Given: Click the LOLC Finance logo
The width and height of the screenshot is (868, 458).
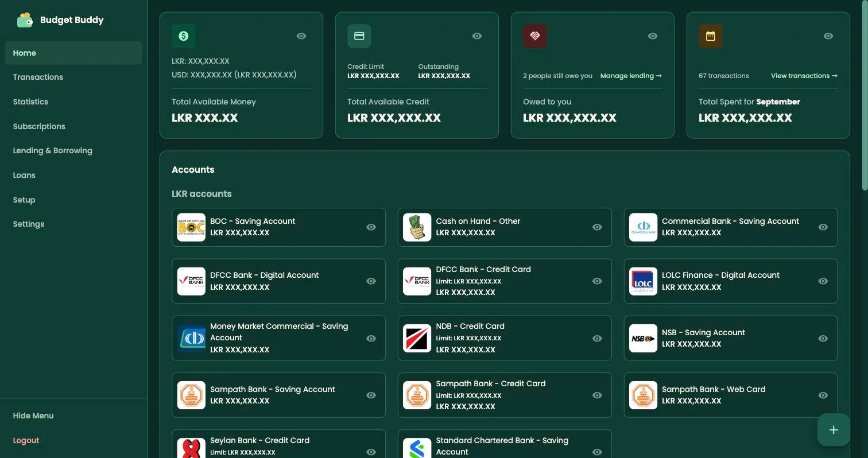Looking at the screenshot, I should click(643, 281).
